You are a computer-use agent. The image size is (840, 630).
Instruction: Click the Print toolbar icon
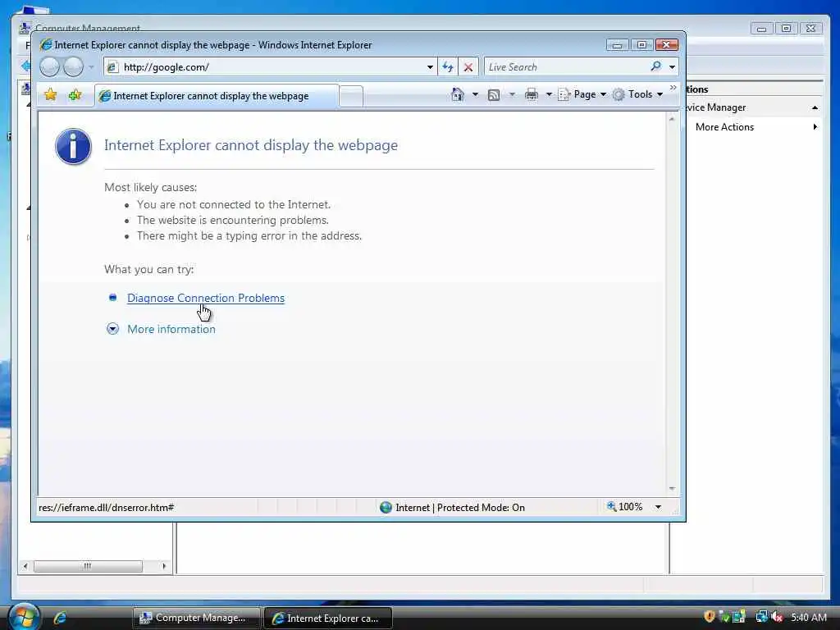[x=531, y=94]
